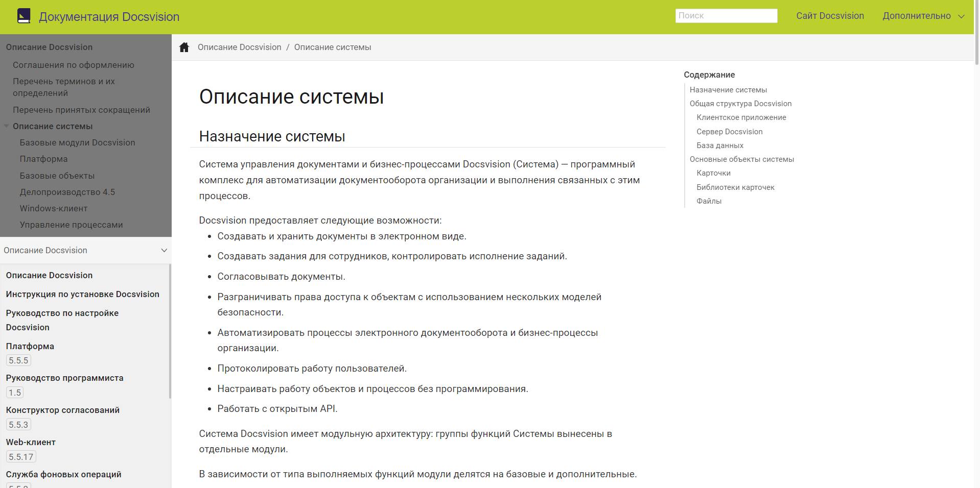Expand the 'Дополнительно' dropdown menu
This screenshot has width=980, height=488.
(x=923, y=16)
